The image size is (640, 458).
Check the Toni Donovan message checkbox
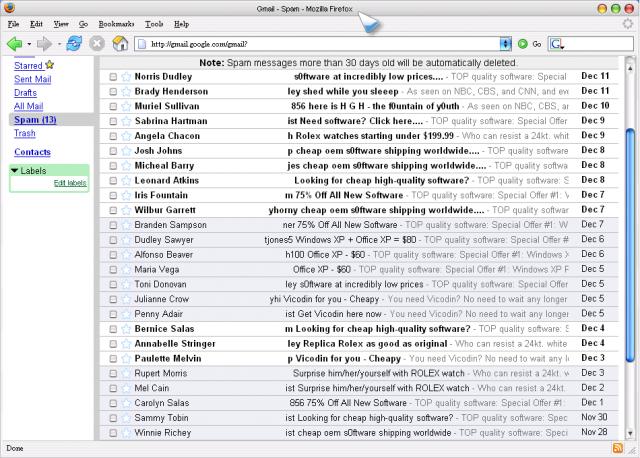pos(113,285)
